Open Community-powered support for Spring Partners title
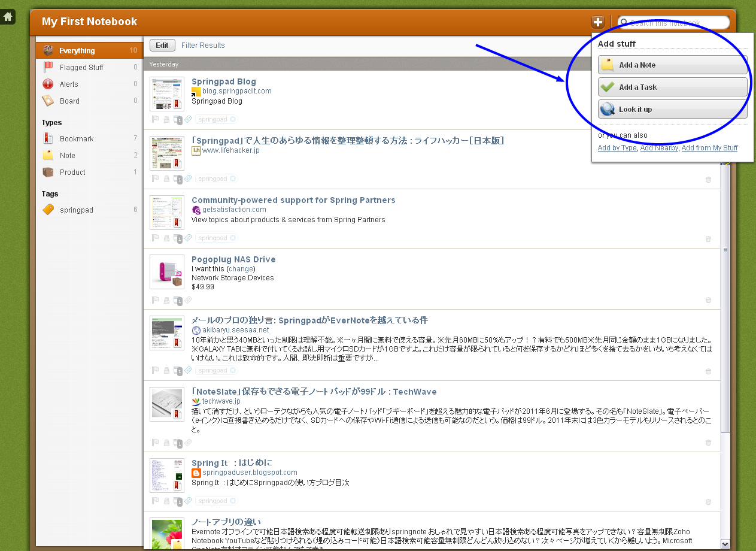756x551 pixels. [x=293, y=200]
